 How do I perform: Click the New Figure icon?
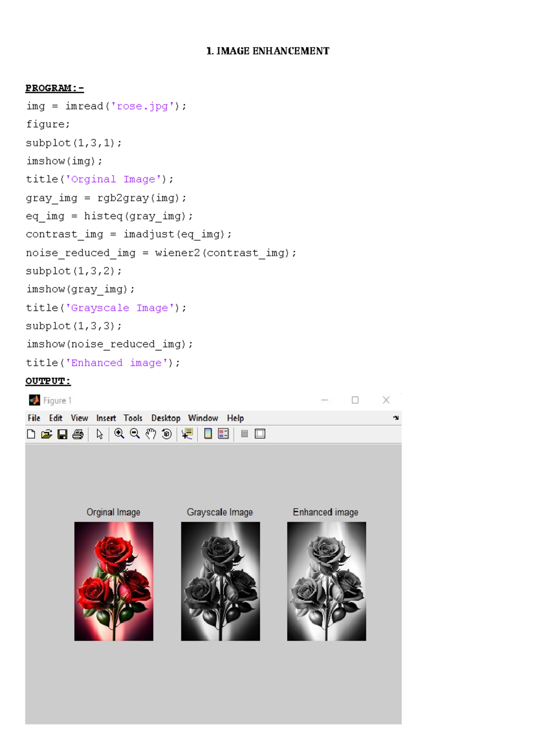pyautogui.click(x=31, y=434)
